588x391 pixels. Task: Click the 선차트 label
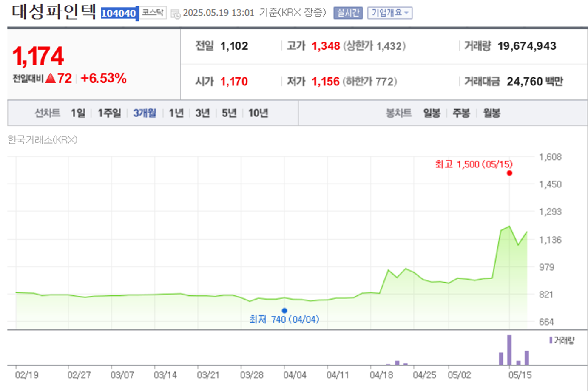tap(47, 113)
